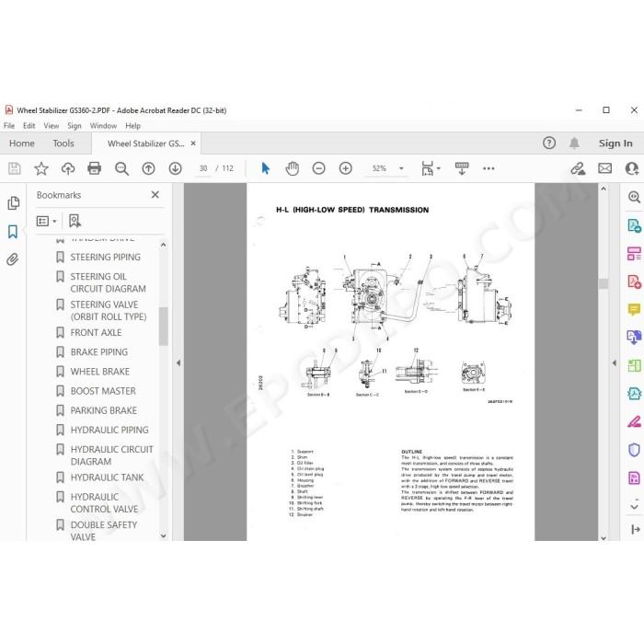Open STEERING OIL CIRCUIT DIAGRAM bookmark
Image resolution: width=644 pixels, height=644 pixels.
coord(108,282)
